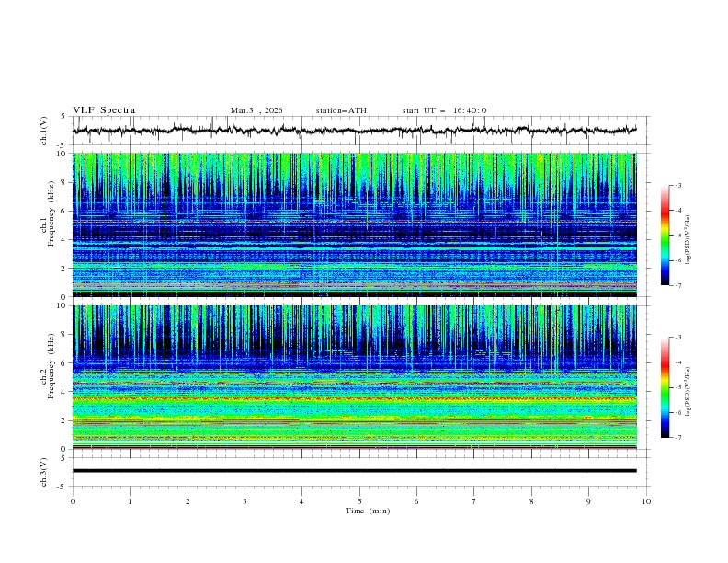The height and width of the screenshot is (563, 728).
Task: Click the "2" kHz tick of ch.1 spectrogram
Action: click(x=65, y=269)
